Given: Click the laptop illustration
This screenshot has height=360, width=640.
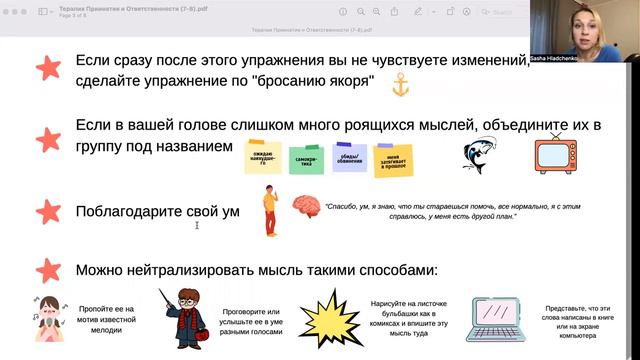Looking at the screenshot, I should [x=496, y=320].
